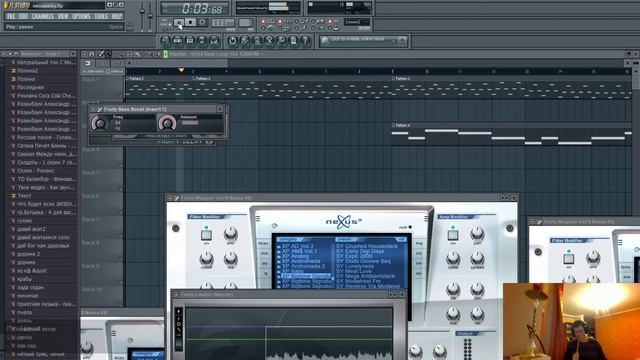Select preset SY Expo 2000 in Nexus
This screenshot has width=640, height=360.
pos(354,256)
